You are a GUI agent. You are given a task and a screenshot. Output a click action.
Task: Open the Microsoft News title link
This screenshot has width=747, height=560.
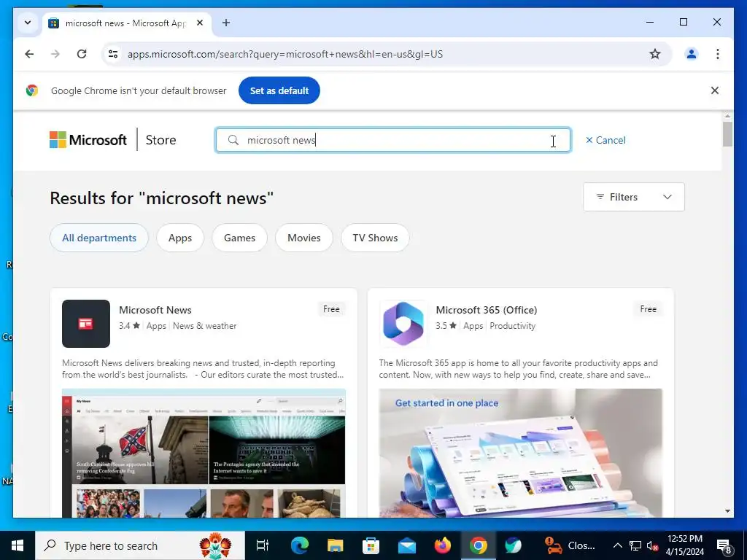tap(155, 310)
